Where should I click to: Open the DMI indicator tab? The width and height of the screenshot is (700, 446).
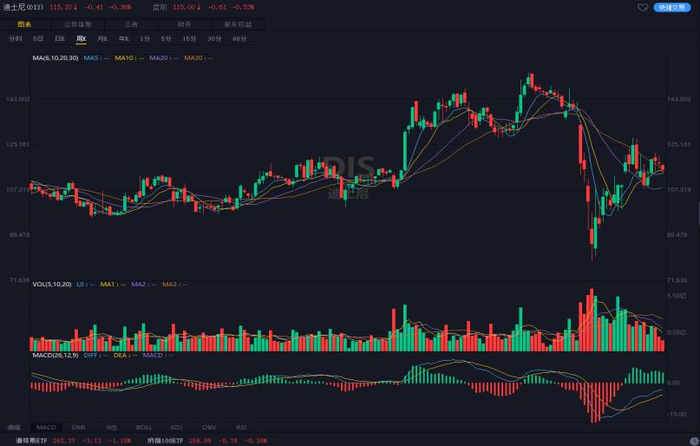(x=78, y=427)
